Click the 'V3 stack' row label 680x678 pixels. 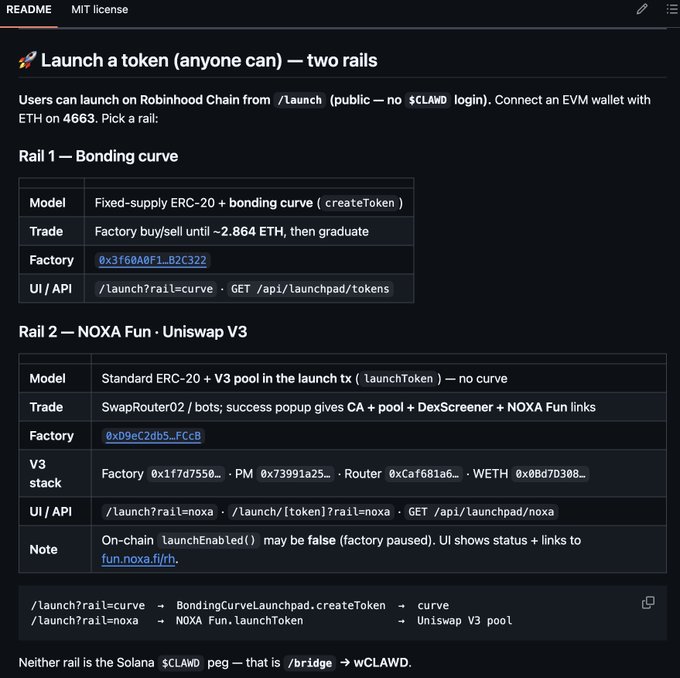point(45,474)
